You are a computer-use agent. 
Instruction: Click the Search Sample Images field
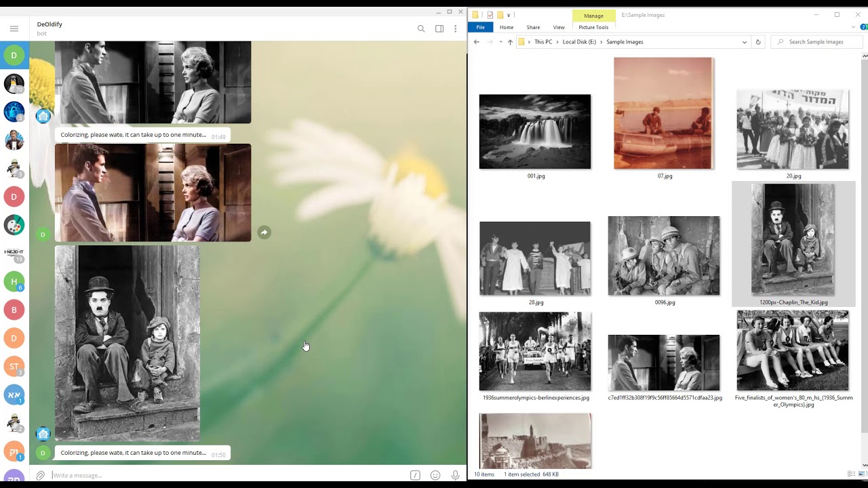coord(816,42)
